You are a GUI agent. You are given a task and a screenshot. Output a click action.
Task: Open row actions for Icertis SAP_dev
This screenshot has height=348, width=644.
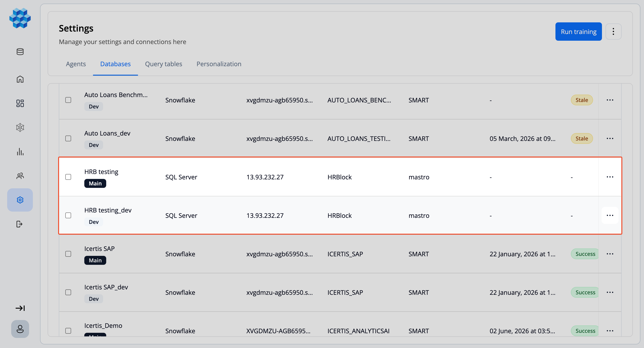click(610, 293)
